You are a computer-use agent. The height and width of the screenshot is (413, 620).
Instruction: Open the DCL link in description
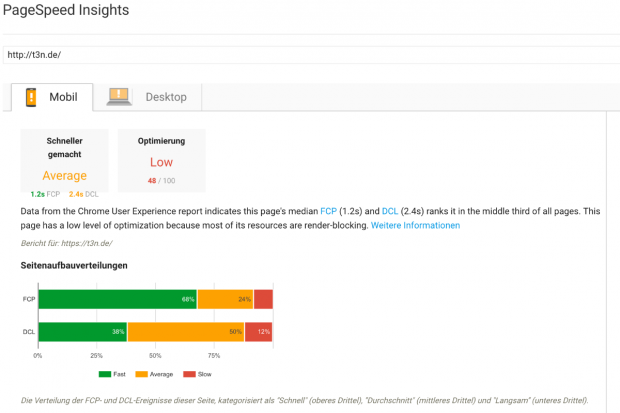tap(390, 212)
